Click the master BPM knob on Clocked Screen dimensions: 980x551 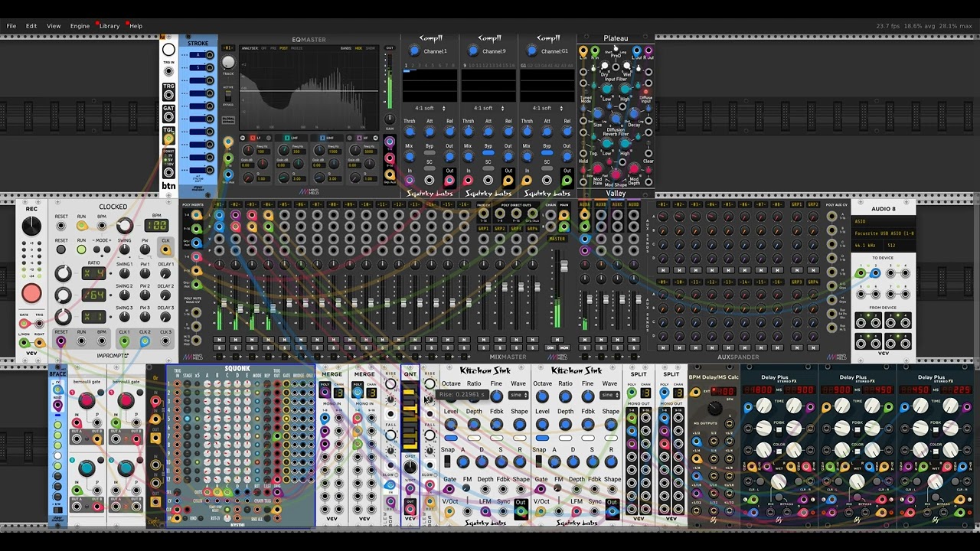coord(124,226)
